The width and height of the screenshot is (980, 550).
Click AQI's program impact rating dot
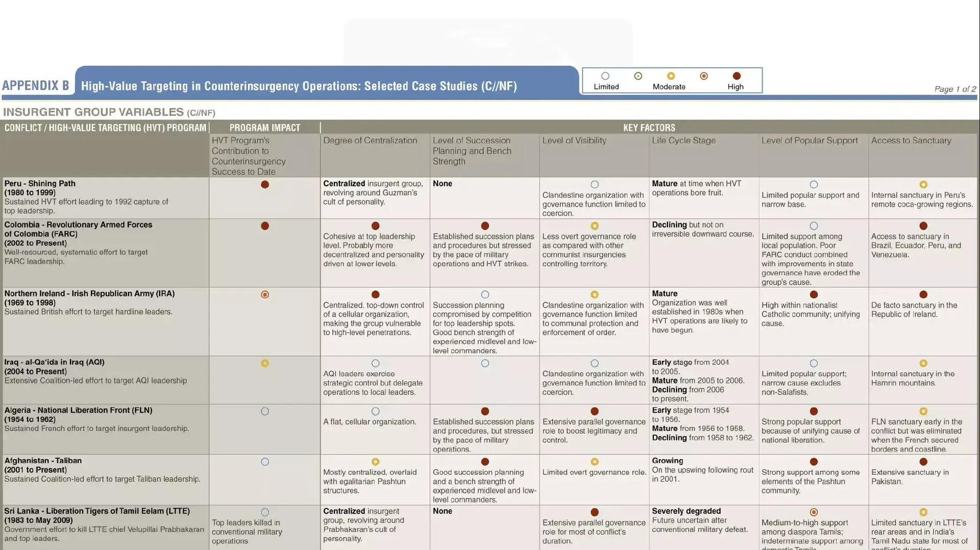tap(265, 363)
